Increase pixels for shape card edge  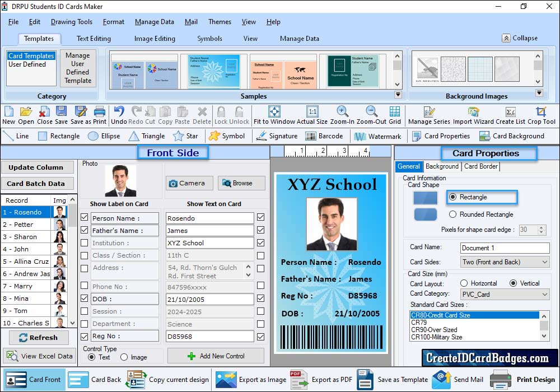(542, 227)
